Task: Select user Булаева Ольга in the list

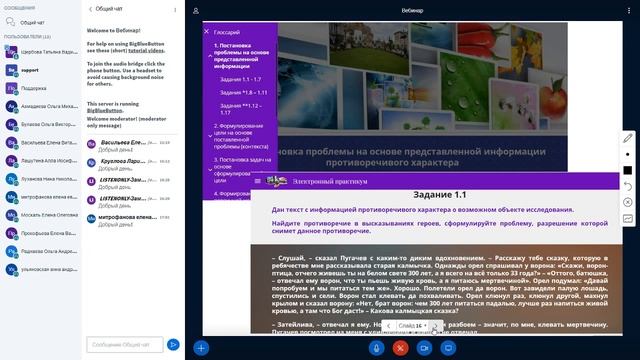Action: pos(41,124)
